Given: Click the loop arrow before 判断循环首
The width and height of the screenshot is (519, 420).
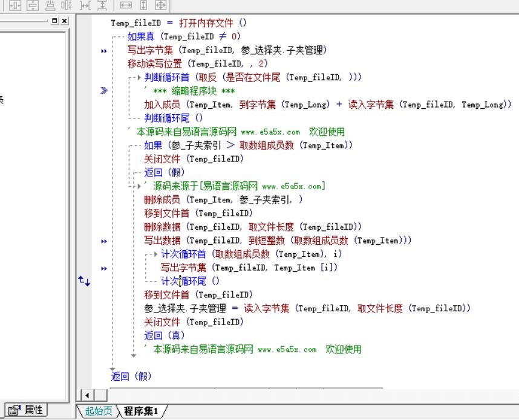Looking at the screenshot, I should [139, 77].
